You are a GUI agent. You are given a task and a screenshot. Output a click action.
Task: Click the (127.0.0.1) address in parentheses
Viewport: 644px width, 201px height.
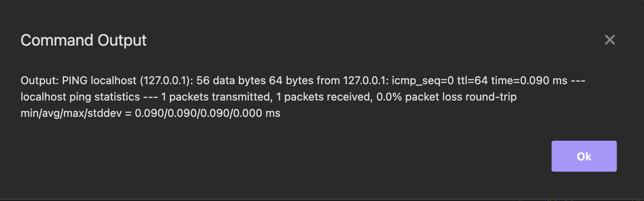[159, 81]
